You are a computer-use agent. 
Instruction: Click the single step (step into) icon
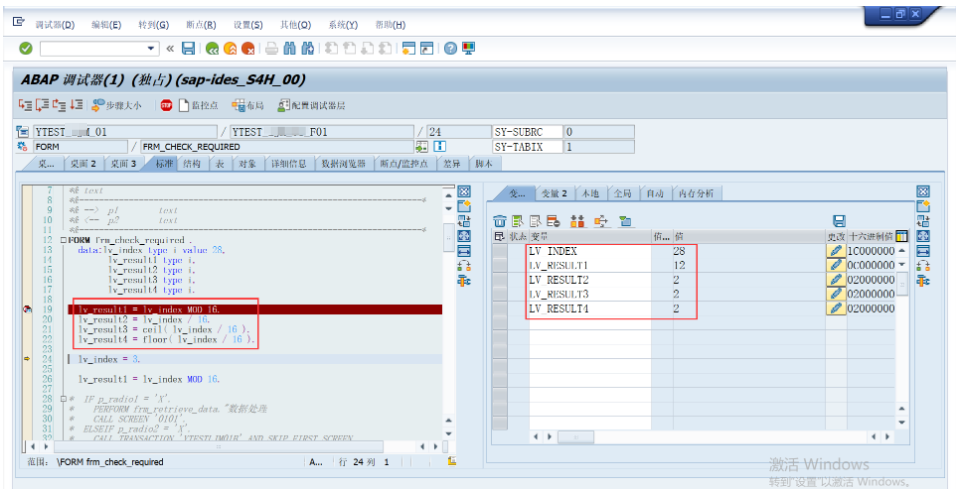pyautogui.click(x=25, y=105)
